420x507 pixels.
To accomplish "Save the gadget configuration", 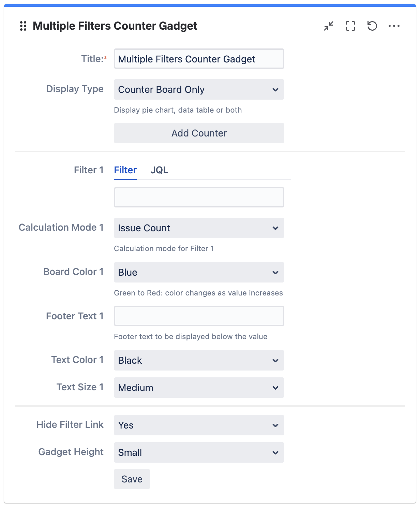I will 132,479.
